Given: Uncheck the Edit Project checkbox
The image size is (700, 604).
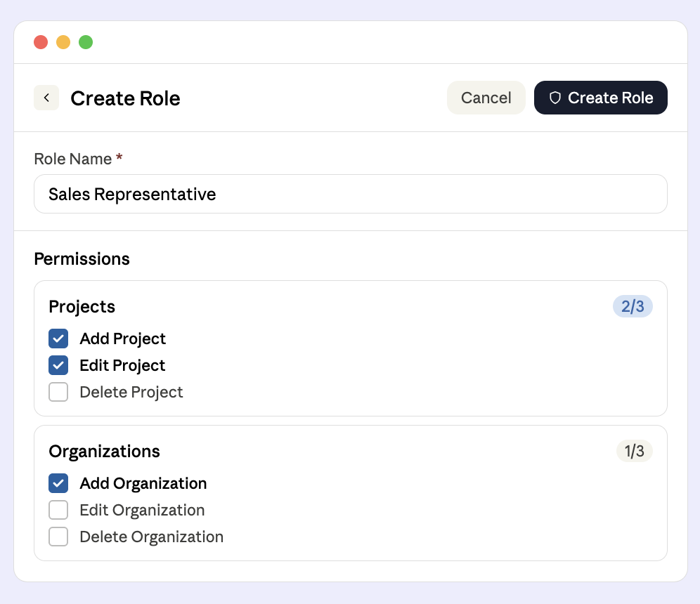Looking at the screenshot, I should pyautogui.click(x=58, y=365).
